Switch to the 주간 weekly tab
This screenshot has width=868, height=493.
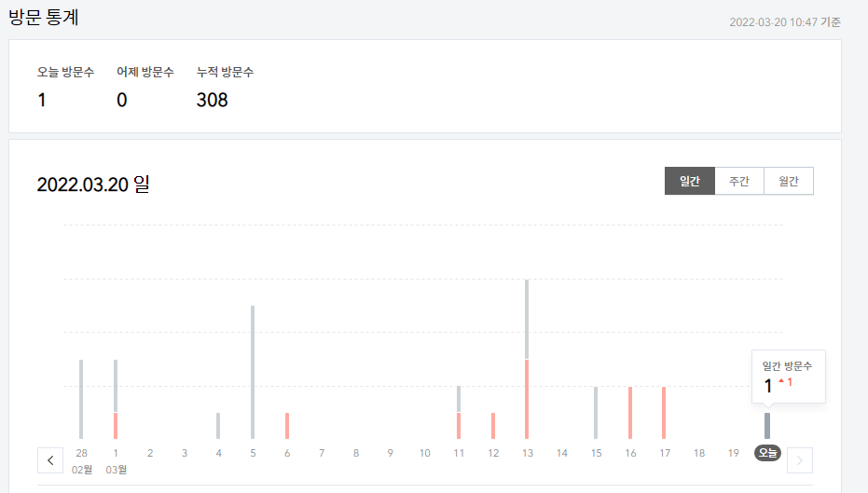point(739,181)
